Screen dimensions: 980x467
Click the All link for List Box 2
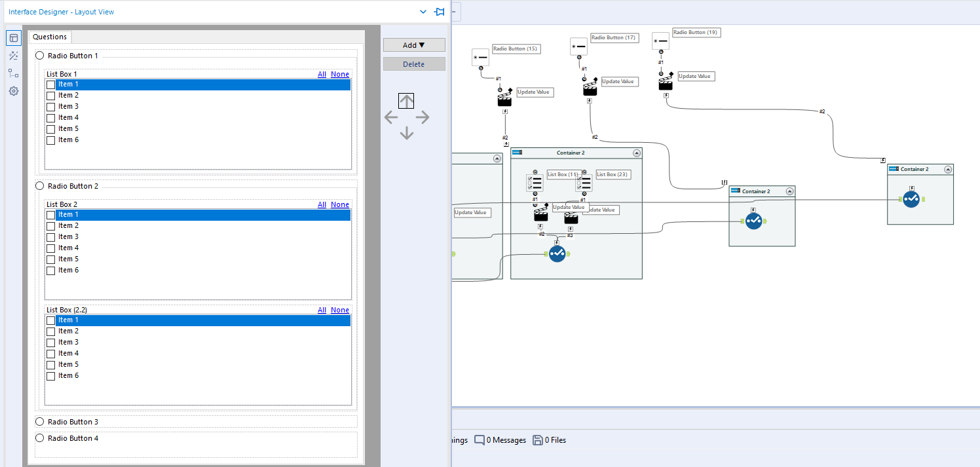pos(322,204)
